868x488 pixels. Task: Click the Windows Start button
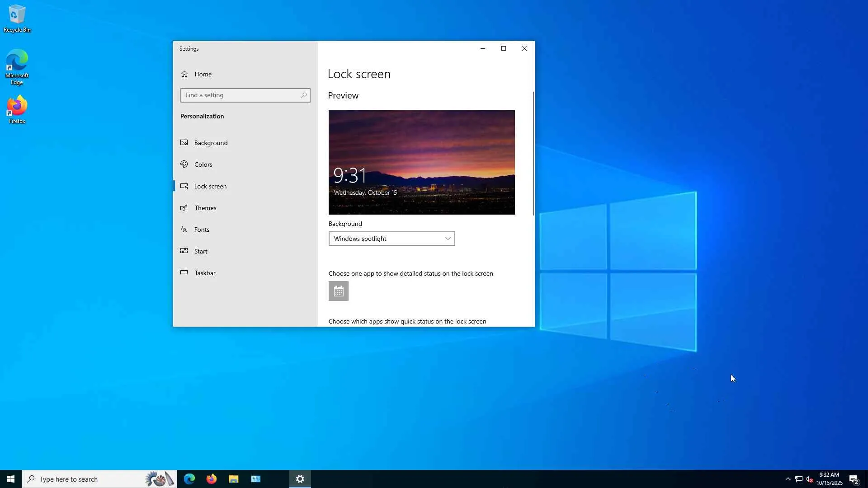pyautogui.click(x=11, y=479)
